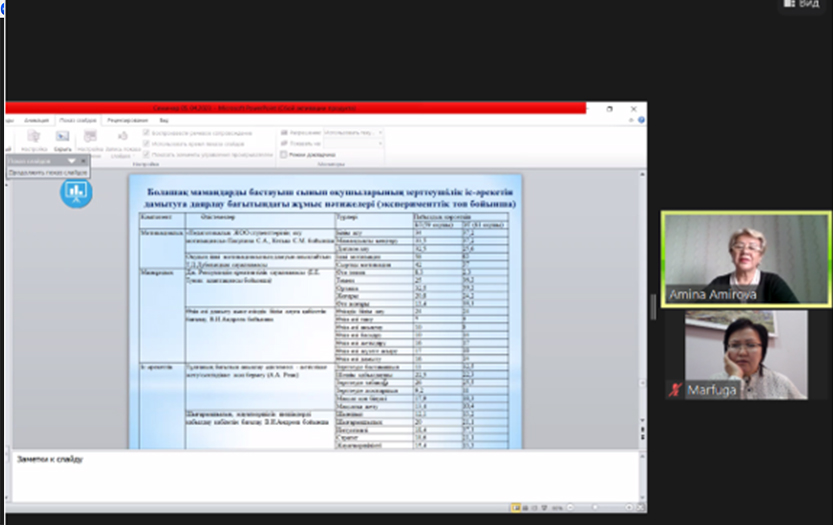Click the blue presentation chart icon
This screenshot has height=525, width=833.
[75, 191]
